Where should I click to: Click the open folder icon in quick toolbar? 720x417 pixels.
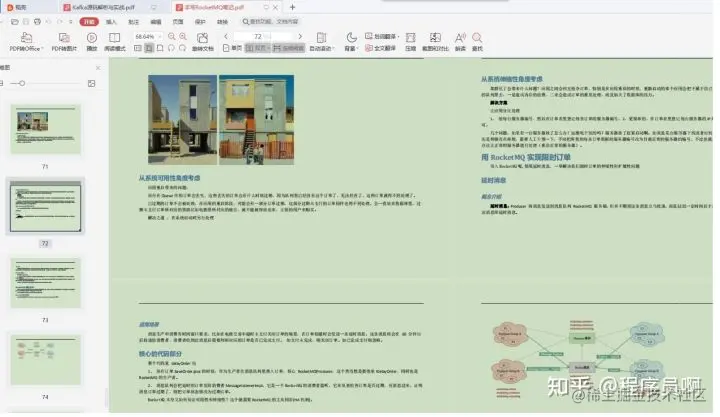15,22
